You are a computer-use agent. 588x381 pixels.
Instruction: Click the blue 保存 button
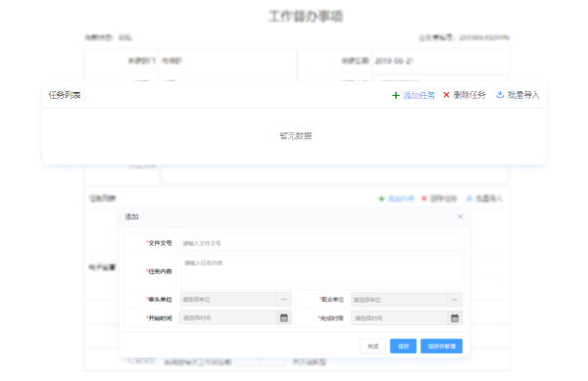click(x=403, y=346)
